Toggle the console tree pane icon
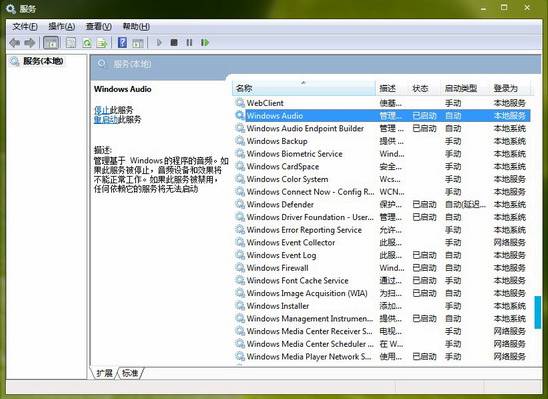Viewport: 548px width, 399px height. [51, 43]
